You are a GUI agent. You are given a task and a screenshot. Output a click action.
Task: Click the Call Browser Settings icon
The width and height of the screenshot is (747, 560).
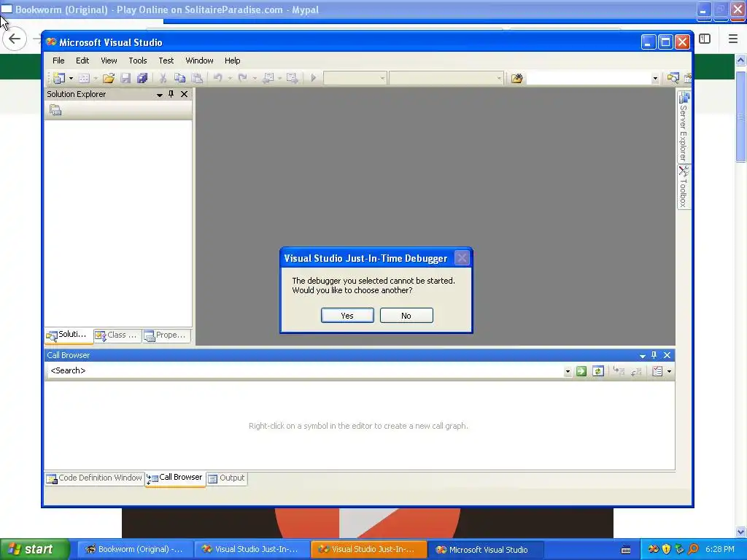pos(657,371)
